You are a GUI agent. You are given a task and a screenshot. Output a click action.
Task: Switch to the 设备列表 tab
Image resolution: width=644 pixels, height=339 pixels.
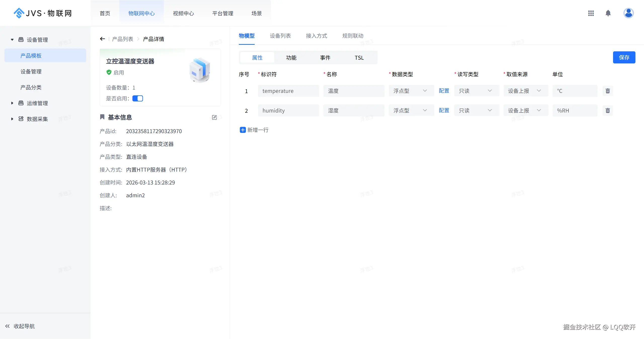[x=280, y=36]
